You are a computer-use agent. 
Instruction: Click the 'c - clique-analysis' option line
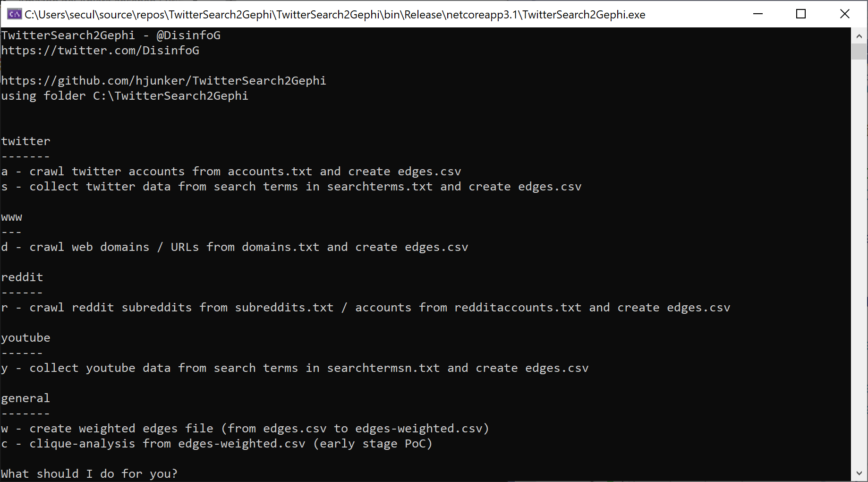217,444
